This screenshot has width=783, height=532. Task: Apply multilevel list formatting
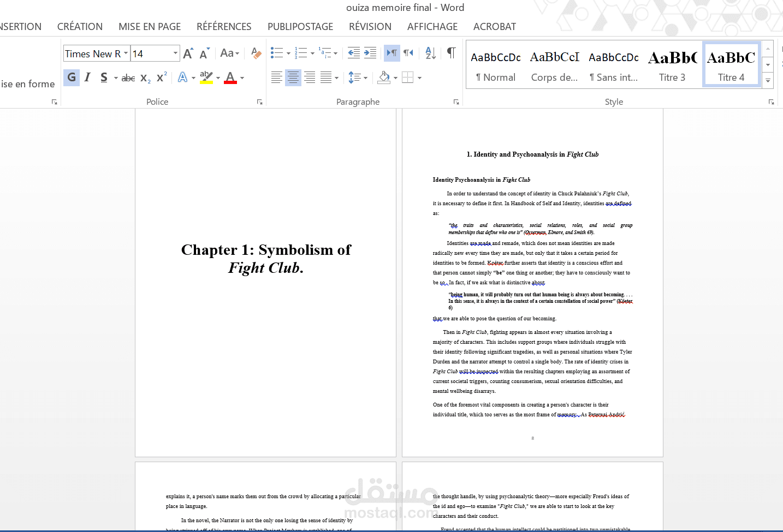[325, 53]
